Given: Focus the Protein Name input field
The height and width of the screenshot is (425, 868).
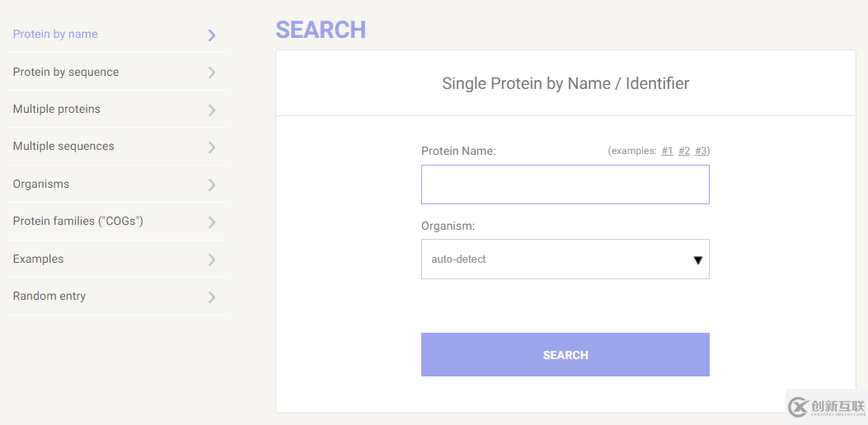Looking at the screenshot, I should point(565,184).
